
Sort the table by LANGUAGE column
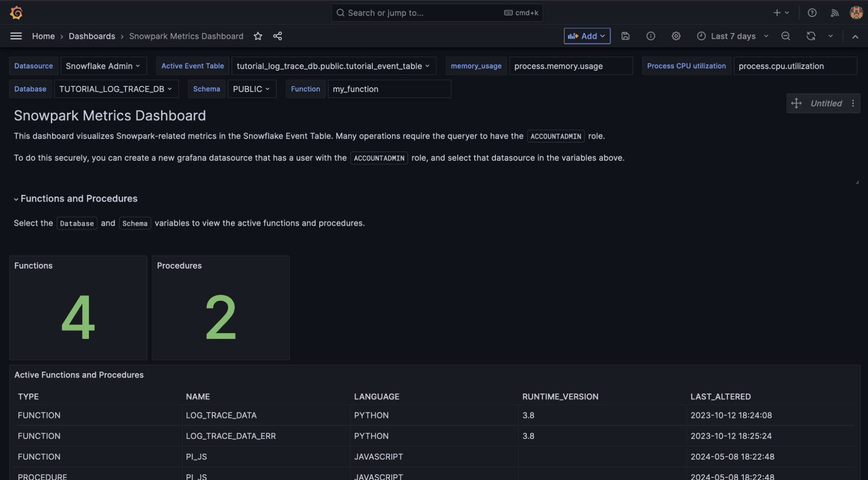[376, 397]
